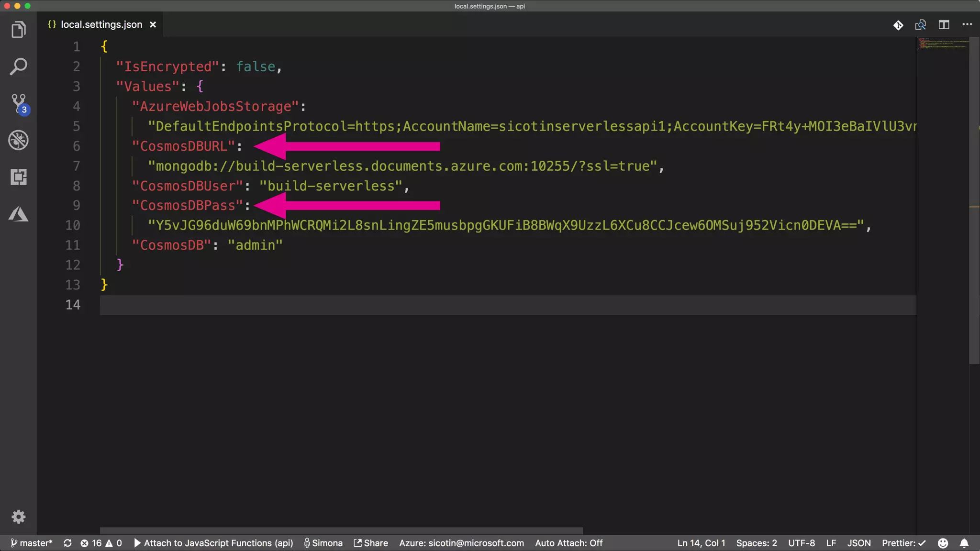Image resolution: width=980 pixels, height=551 pixels.
Task: Change the JSON language mode
Action: [x=859, y=543]
